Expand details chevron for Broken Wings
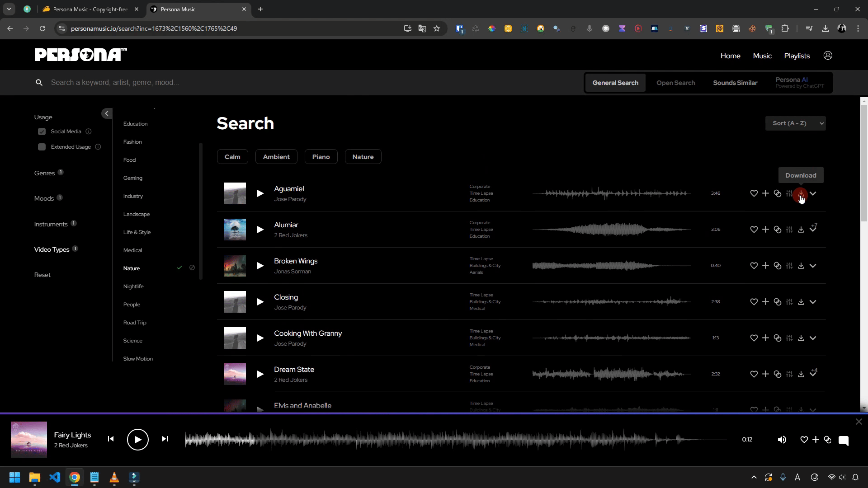 coord(812,266)
